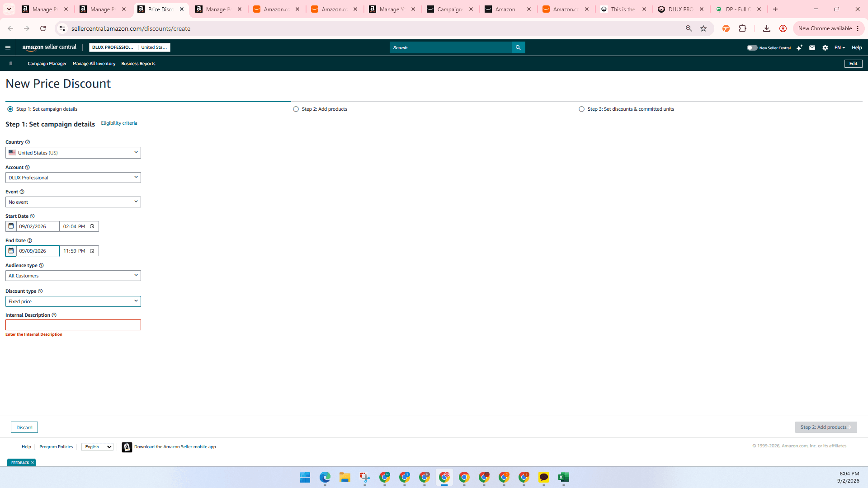Click Step 2: Add products button
The image size is (868, 488).
point(826,427)
